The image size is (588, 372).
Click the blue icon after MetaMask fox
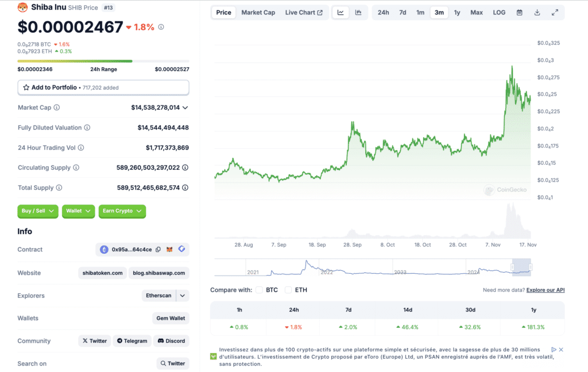(x=181, y=249)
